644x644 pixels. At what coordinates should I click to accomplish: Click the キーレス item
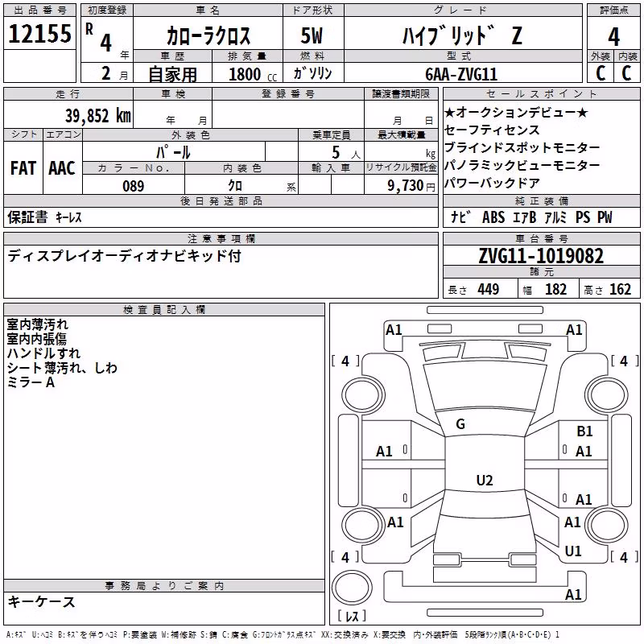[68, 217]
